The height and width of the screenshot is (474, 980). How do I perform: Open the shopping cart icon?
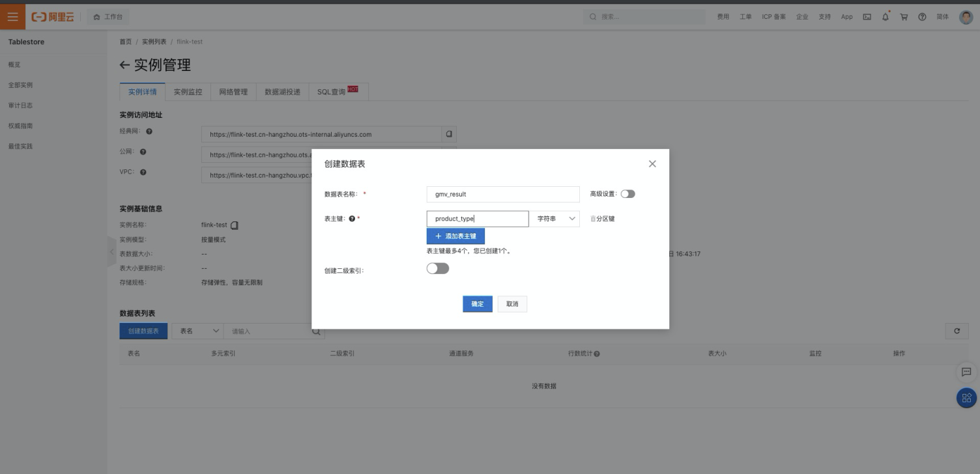[904, 17]
